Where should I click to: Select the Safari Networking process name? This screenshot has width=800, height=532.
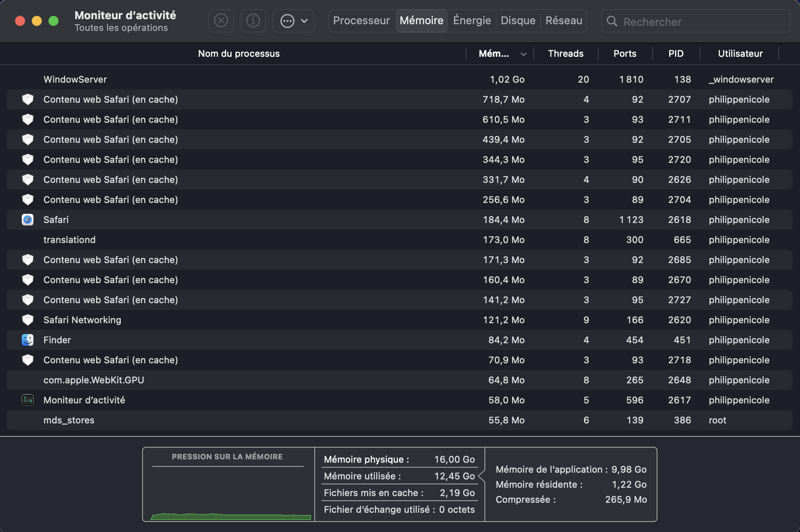coord(82,320)
